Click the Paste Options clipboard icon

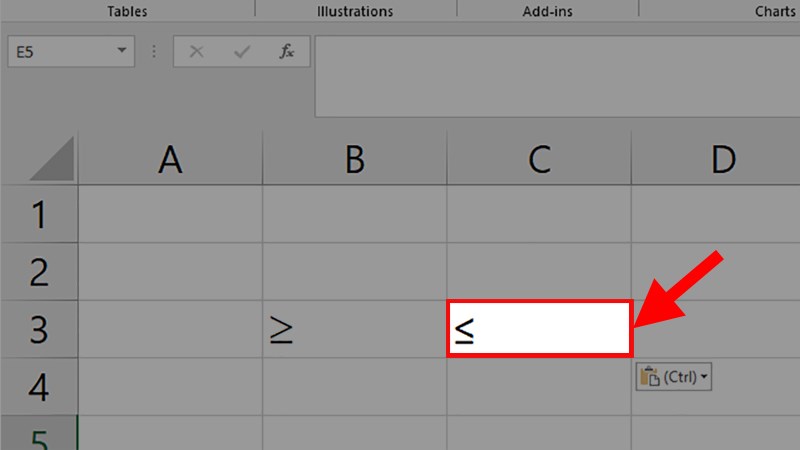650,377
